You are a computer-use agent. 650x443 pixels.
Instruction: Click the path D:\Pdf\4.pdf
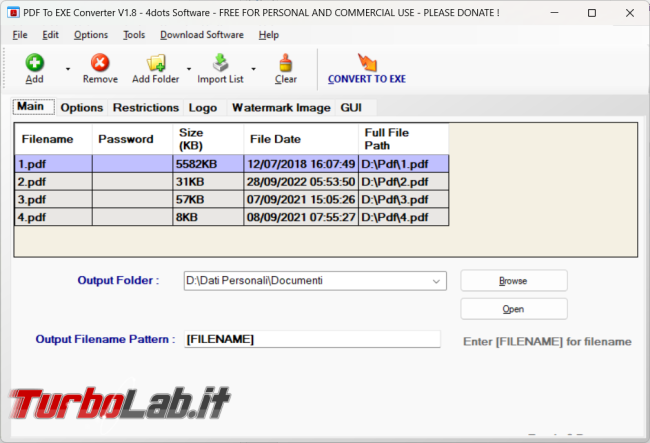pos(403,217)
